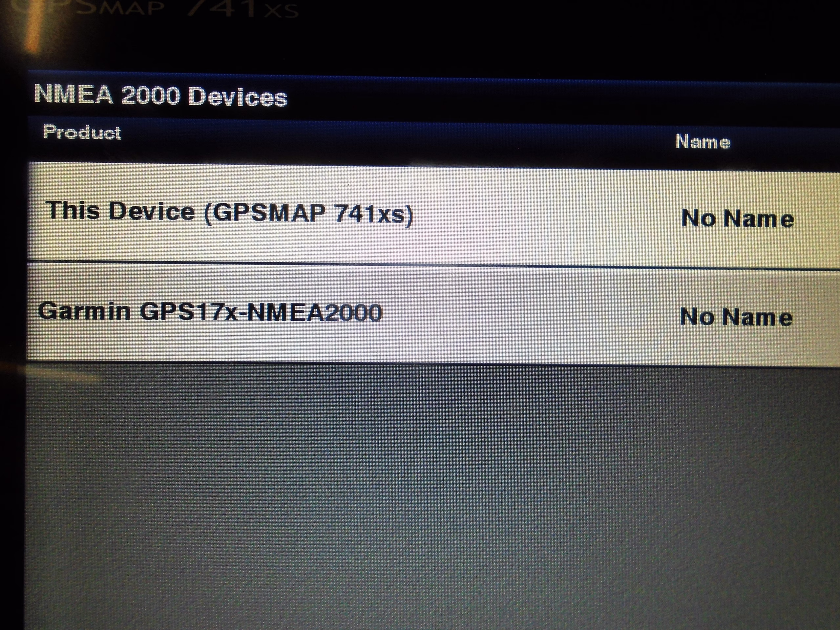Open details for This Device entry
This screenshot has width=840, height=630.
click(433, 214)
